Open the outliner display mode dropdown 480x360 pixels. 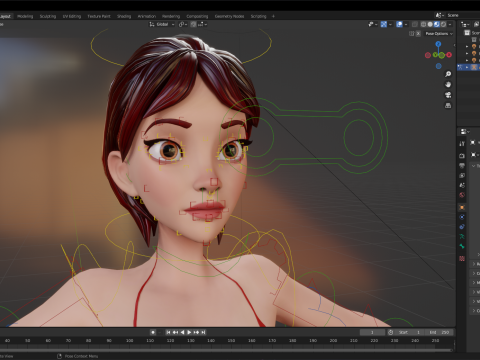tap(465, 24)
